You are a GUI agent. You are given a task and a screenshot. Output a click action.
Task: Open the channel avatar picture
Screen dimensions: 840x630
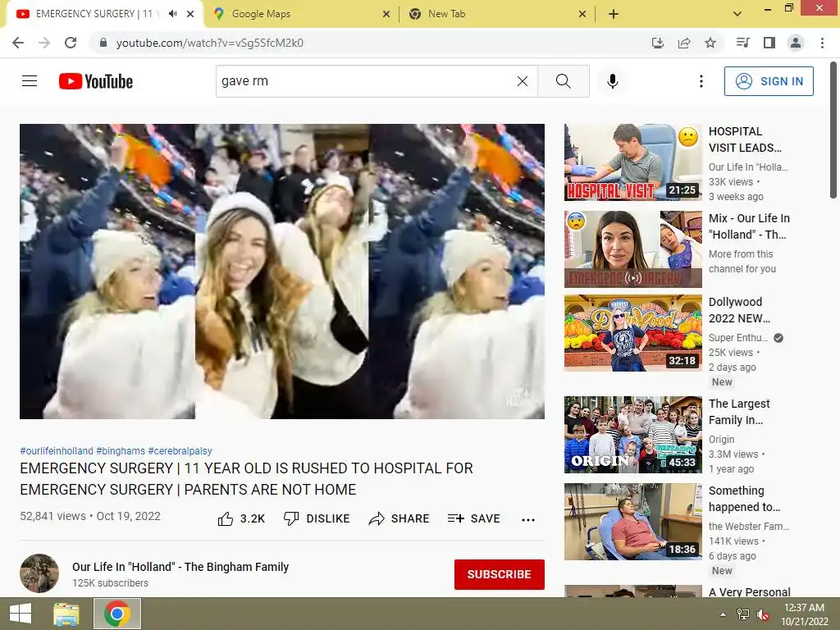39,573
